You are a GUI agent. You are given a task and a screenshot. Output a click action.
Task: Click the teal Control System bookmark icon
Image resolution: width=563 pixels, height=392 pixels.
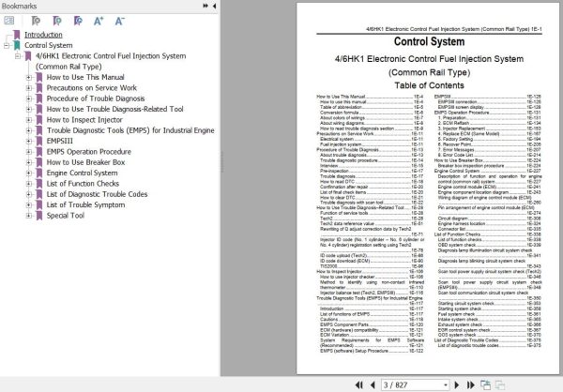pos(17,45)
